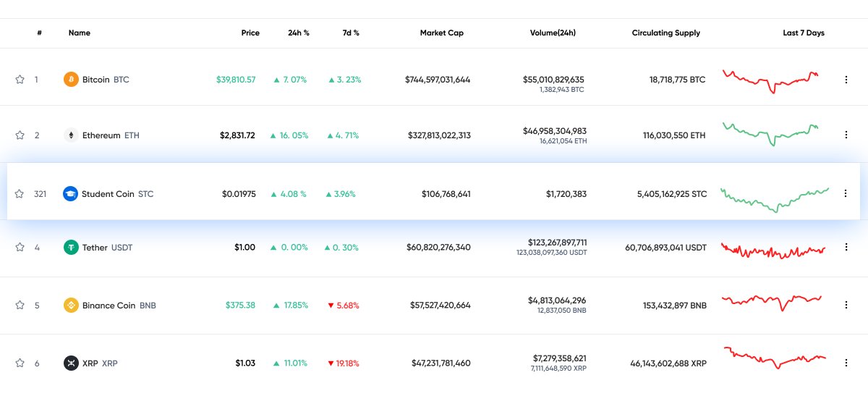
Task: Click Student Coin market cap $106,768,641
Action: tap(446, 194)
